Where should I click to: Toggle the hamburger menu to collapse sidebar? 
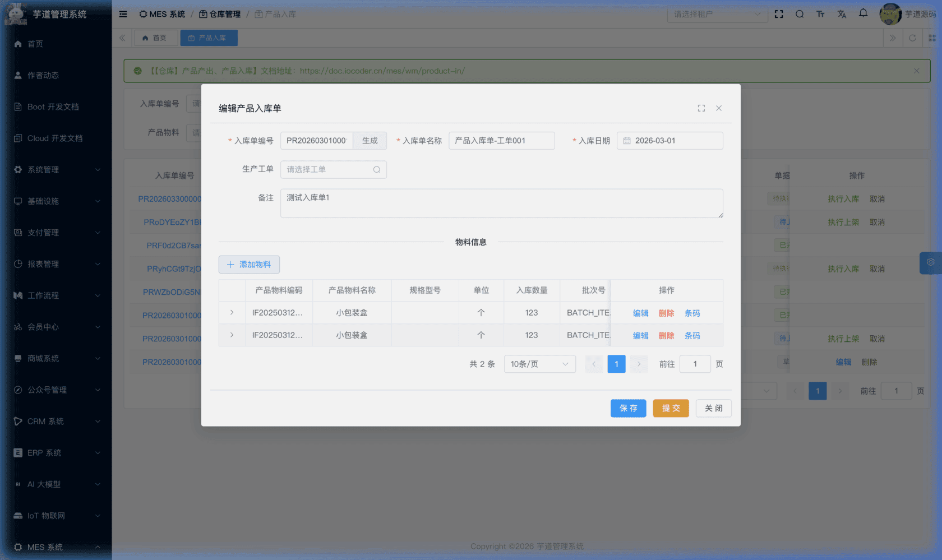[123, 14]
